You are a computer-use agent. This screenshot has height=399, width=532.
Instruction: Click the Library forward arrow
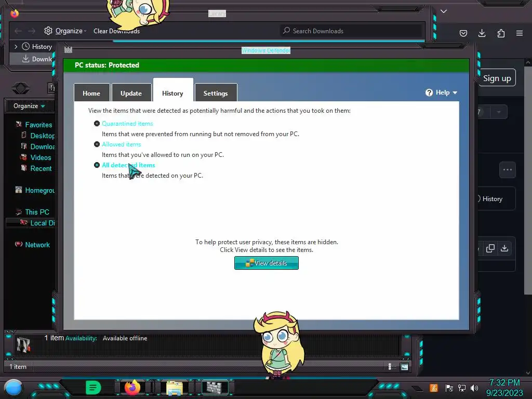pos(32,31)
